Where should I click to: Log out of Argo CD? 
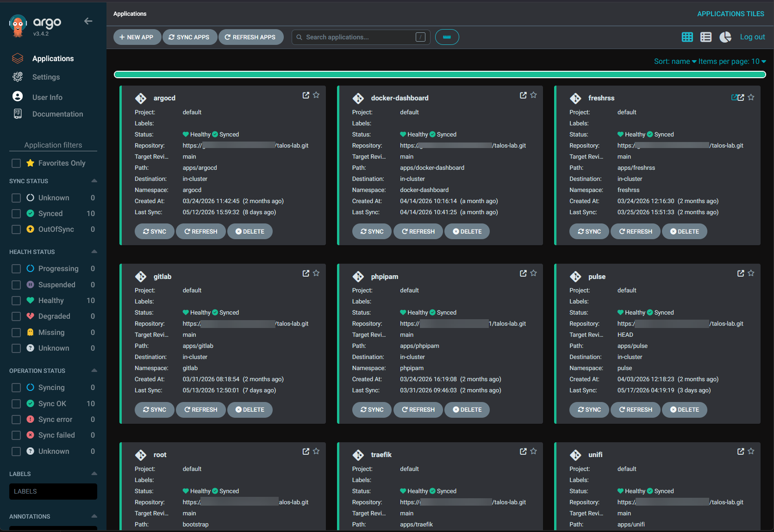pos(752,37)
